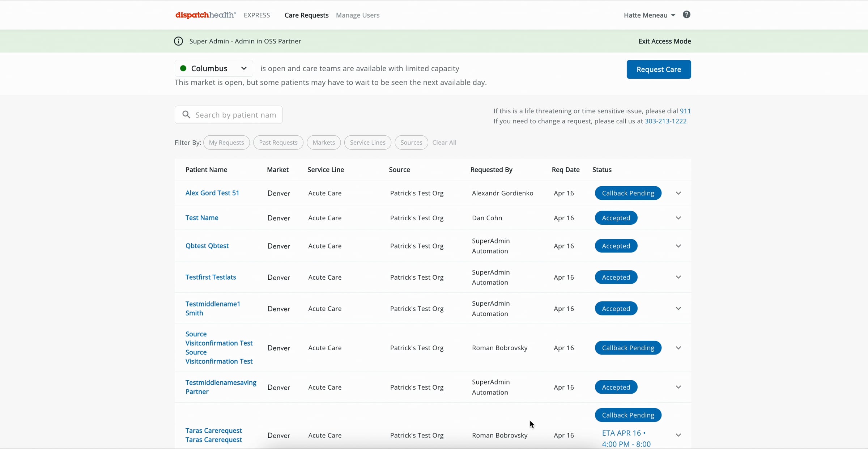Click the green status dot next to Columbus

tap(183, 68)
